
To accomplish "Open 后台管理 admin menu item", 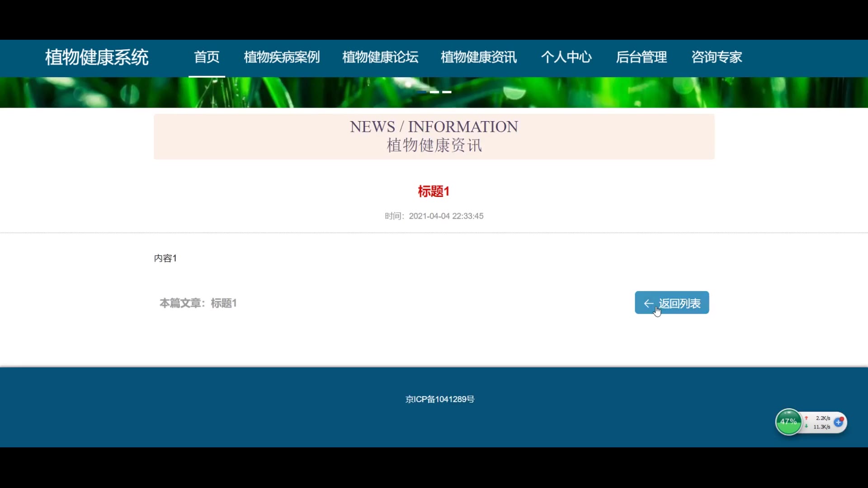I will click(x=641, y=57).
